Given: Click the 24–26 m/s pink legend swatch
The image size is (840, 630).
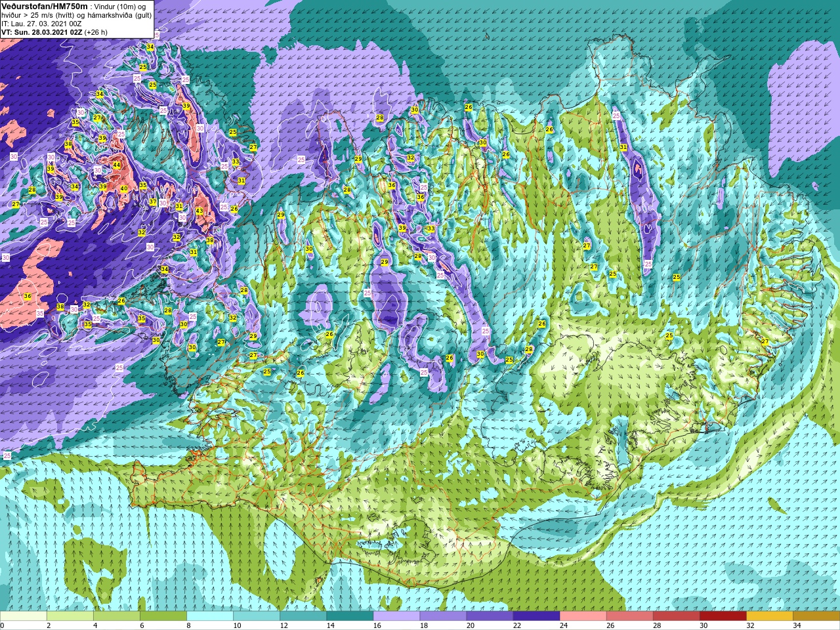Looking at the screenshot, I should click(x=583, y=616).
